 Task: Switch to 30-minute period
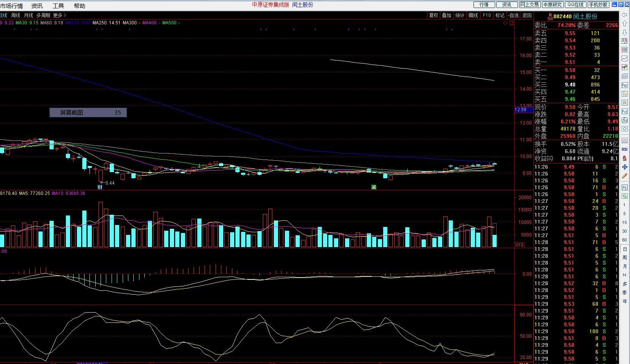[x=624, y=231]
